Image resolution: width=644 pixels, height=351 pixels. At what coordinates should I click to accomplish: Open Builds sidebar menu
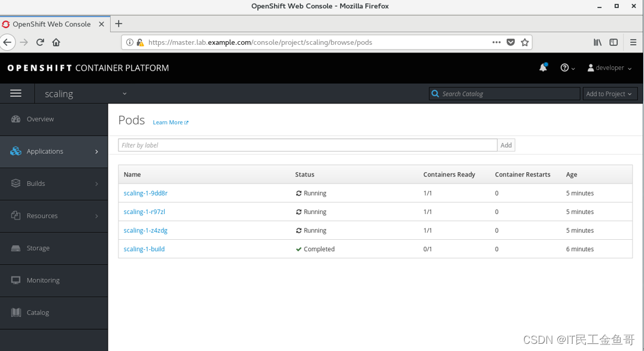tap(54, 184)
